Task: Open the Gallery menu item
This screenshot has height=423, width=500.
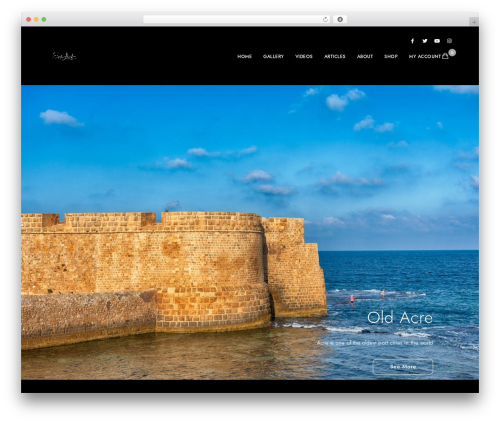Action: 273,56
